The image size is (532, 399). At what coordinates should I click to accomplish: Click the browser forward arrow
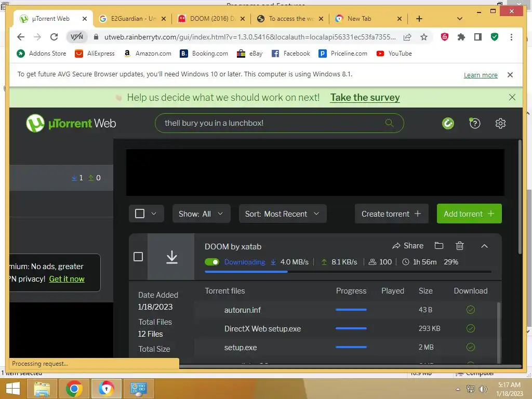coord(37,37)
